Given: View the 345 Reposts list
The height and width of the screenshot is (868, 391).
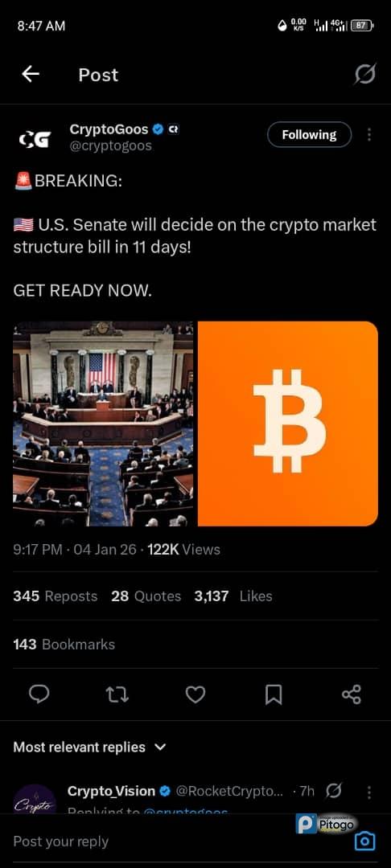Looking at the screenshot, I should pyautogui.click(x=55, y=596).
